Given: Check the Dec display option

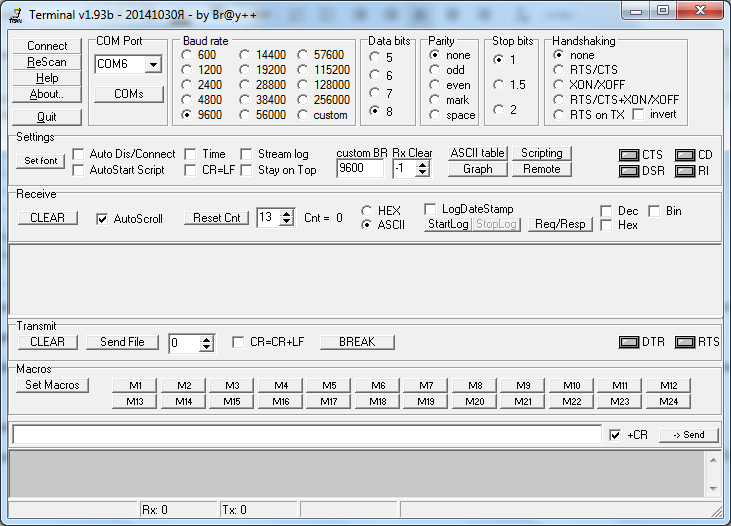Looking at the screenshot, I should click(606, 211).
